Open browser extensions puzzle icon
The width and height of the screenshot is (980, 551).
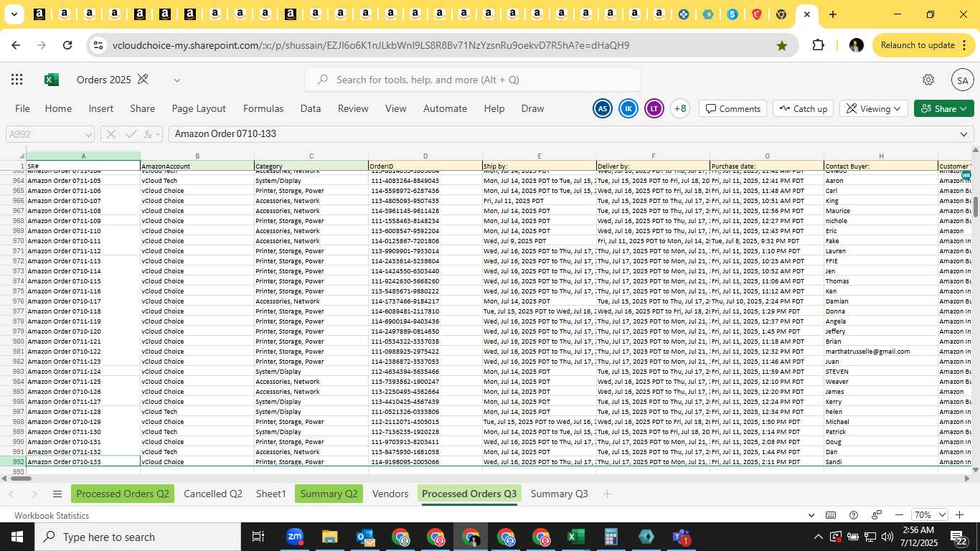coord(818,45)
